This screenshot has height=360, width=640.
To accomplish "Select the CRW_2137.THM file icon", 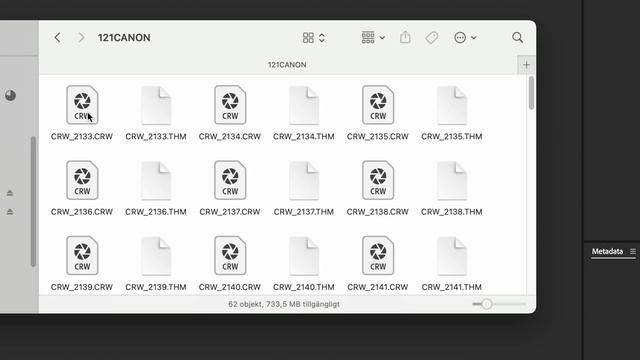I will (x=304, y=180).
